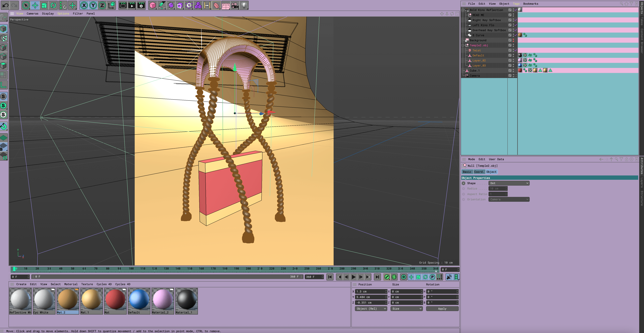Screen dimensions: 644x333
Task: Toggle the X axis lock
Action: coord(84,5)
